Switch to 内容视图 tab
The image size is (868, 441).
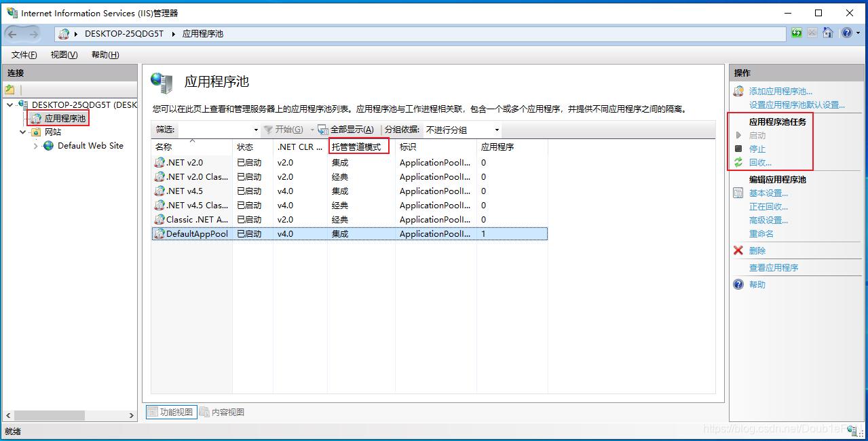coord(222,412)
